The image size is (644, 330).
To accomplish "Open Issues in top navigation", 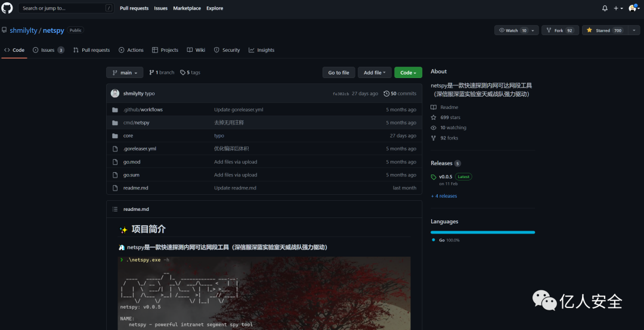I will tap(160, 8).
